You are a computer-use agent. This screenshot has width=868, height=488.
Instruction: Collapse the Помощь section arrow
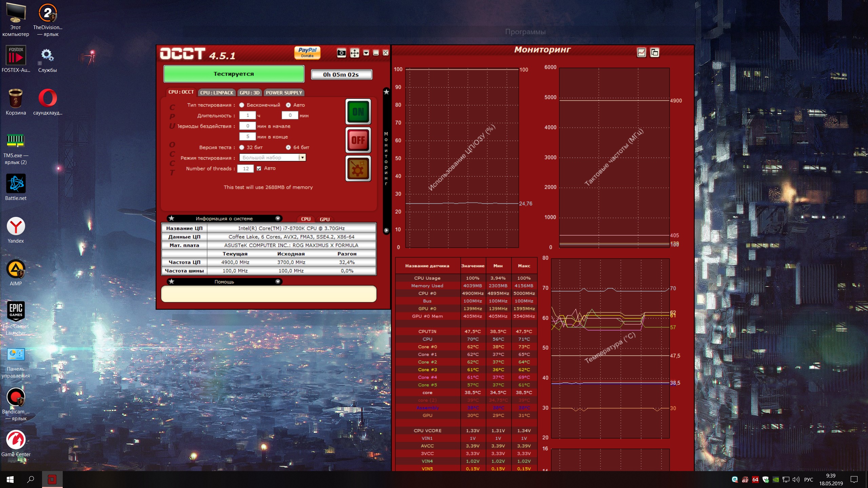(x=278, y=282)
